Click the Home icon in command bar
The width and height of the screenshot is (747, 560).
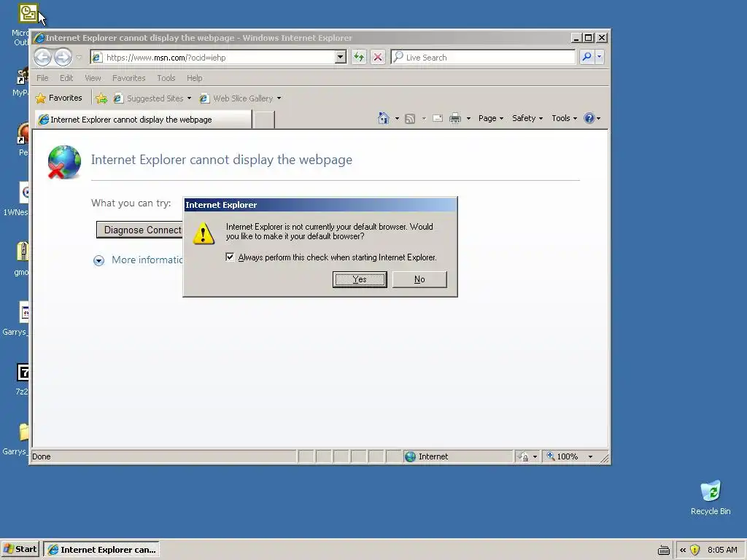[x=384, y=118]
